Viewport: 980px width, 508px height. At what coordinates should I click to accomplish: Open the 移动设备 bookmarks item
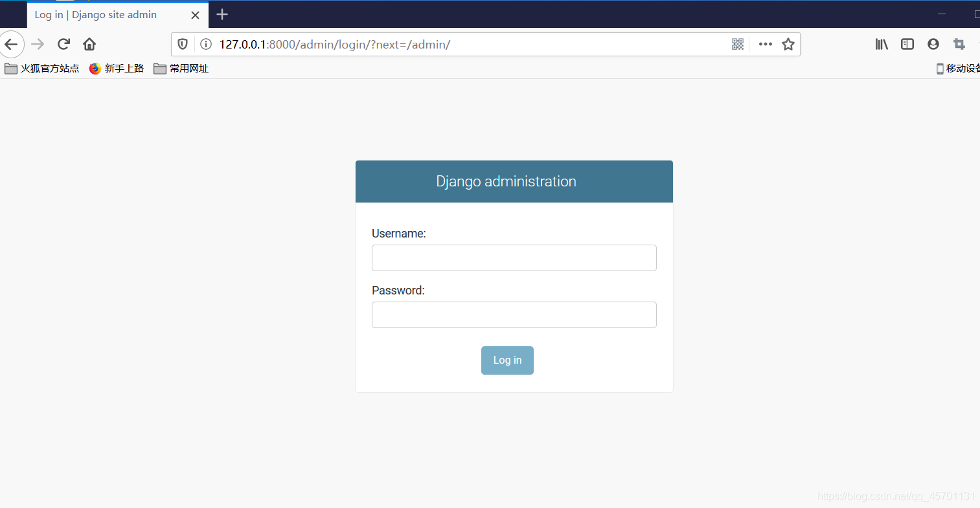click(958, 69)
